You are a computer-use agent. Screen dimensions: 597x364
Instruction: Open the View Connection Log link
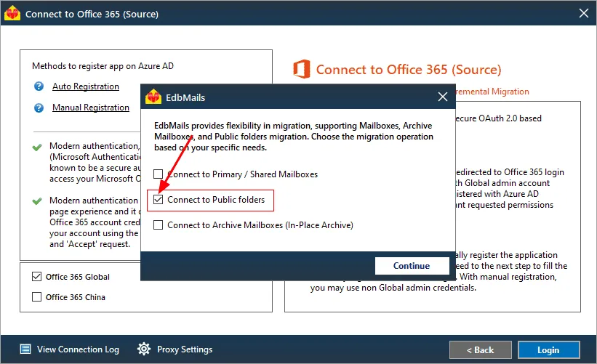pyautogui.click(x=78, y=349)
